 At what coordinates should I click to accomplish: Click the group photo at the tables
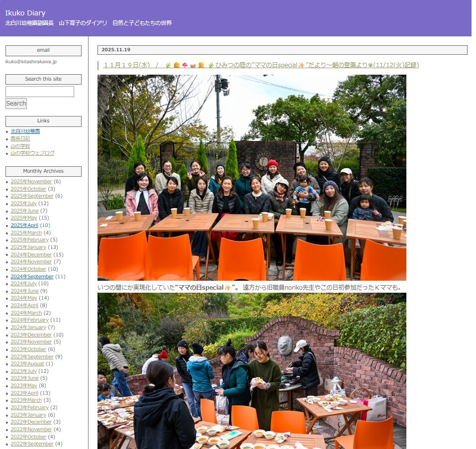click(252, 178)
